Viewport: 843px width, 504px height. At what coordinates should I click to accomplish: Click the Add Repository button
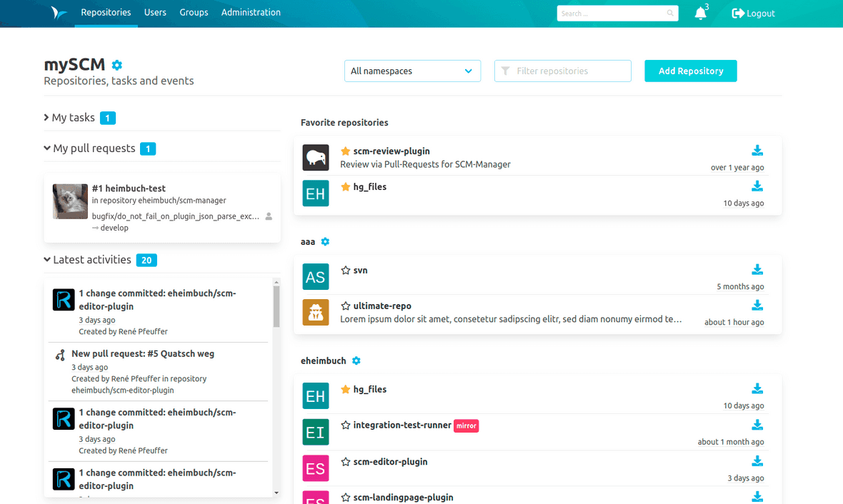[x=690, y=71]
